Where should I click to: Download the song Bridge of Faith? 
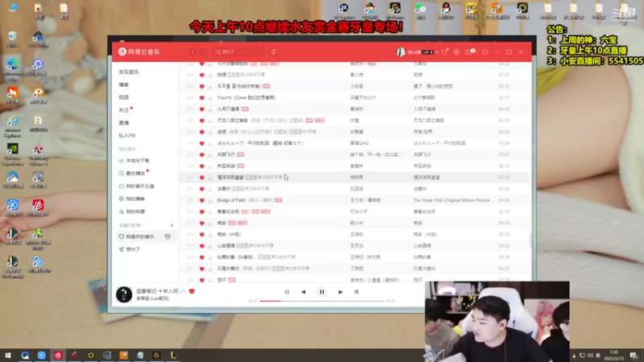click(210, 200)
